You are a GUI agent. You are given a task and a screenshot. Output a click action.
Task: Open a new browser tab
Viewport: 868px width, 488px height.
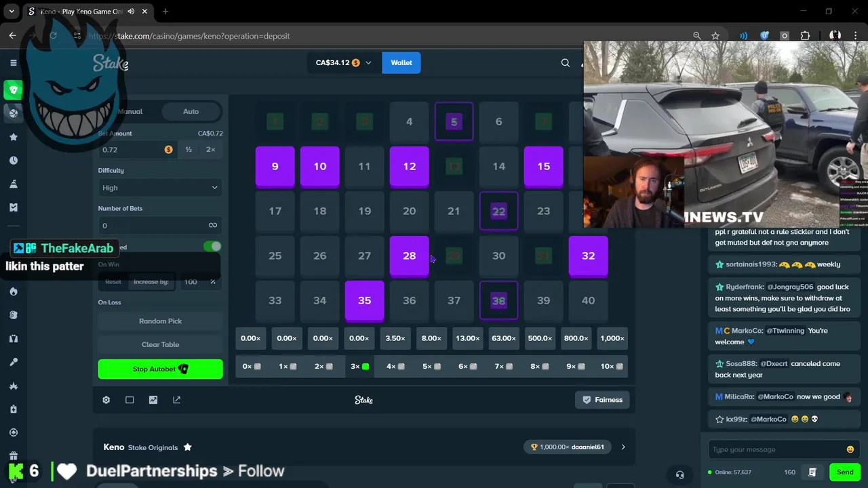click(x=165, y=12)
